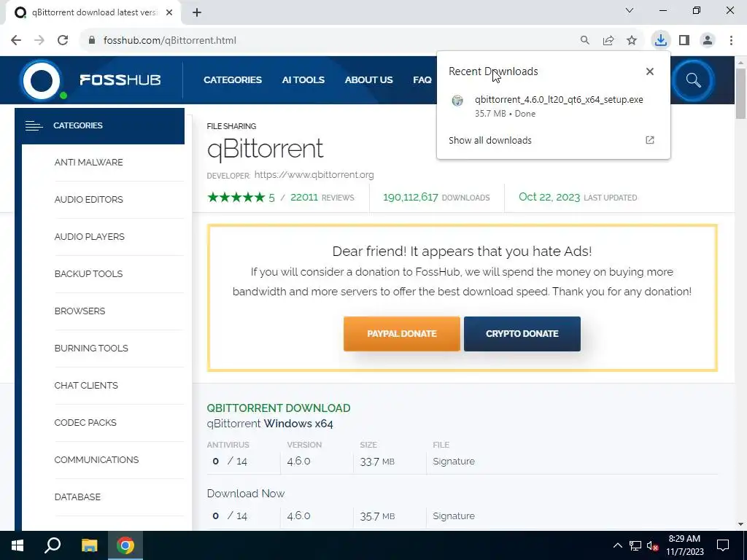This screenshot has height=560, width=747.
Task: Click the network tray icon
Action: 635,545
